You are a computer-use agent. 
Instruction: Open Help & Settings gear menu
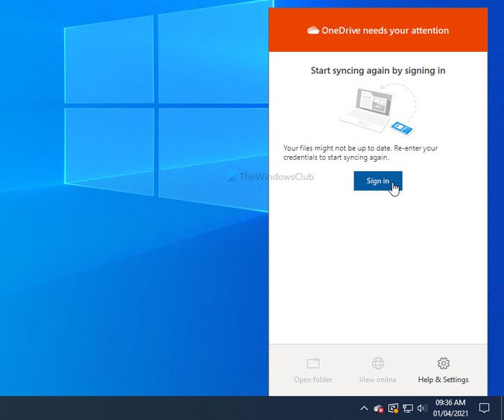coord(444,370)
